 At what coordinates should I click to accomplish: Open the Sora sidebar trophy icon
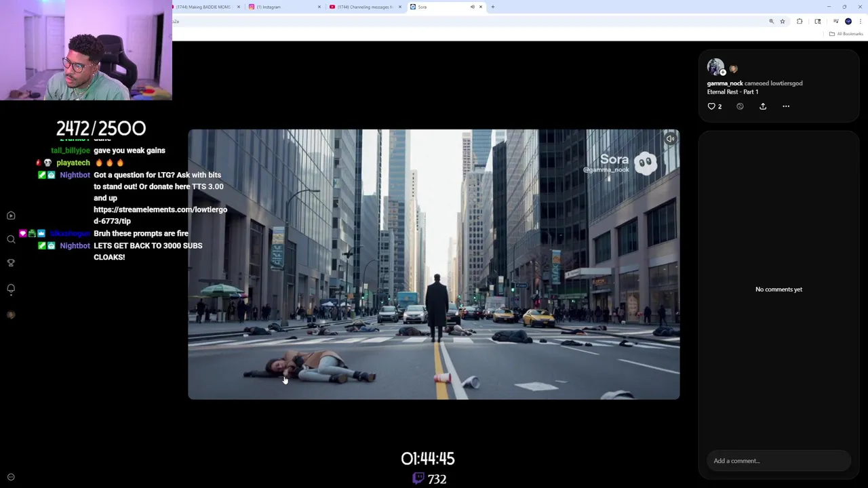11,263
